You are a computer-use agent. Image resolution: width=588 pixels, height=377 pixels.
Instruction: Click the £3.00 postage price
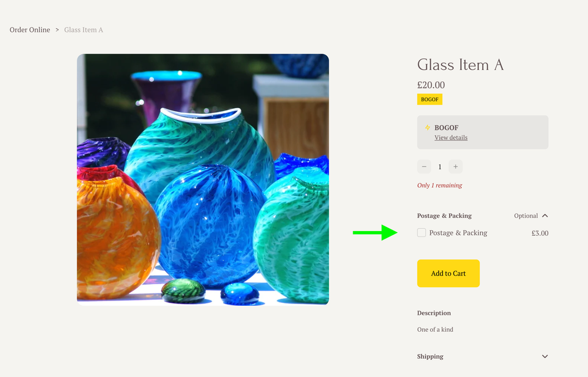click(540, 233)
